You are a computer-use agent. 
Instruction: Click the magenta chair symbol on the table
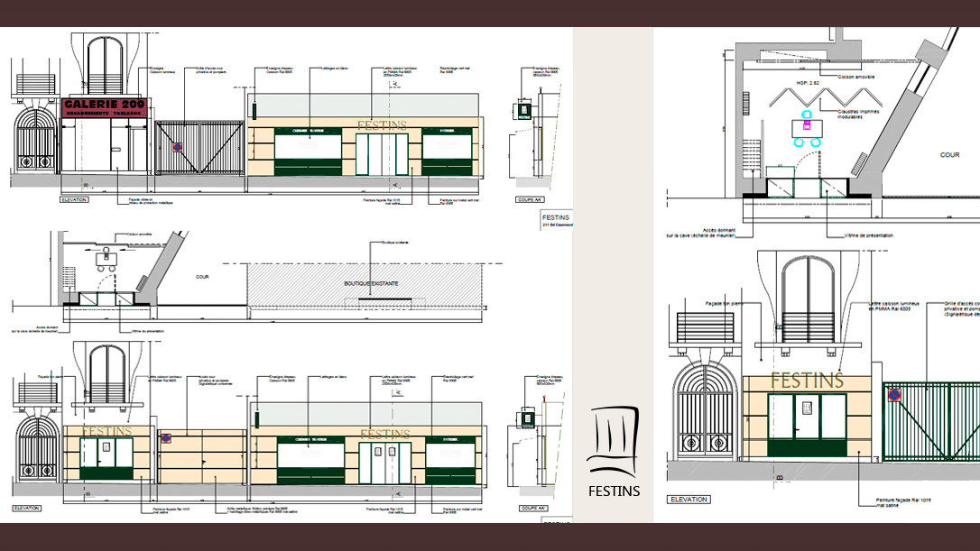pyautogui.click(x=807, y=125)
